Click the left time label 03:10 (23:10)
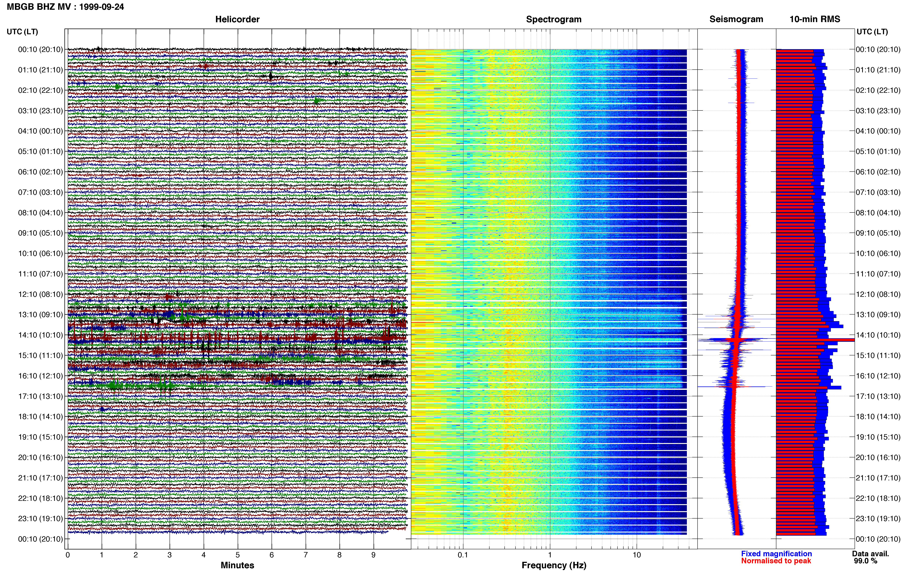The image size is (924, 578). tap(41, 111)
